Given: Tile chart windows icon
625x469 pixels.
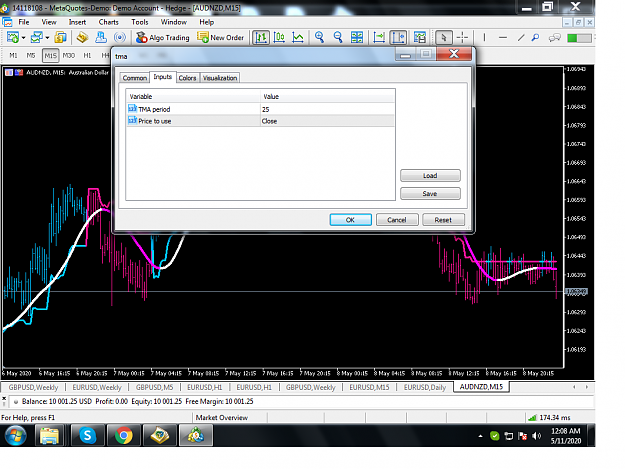Looking at the screenshot, I should click(357, 37).
